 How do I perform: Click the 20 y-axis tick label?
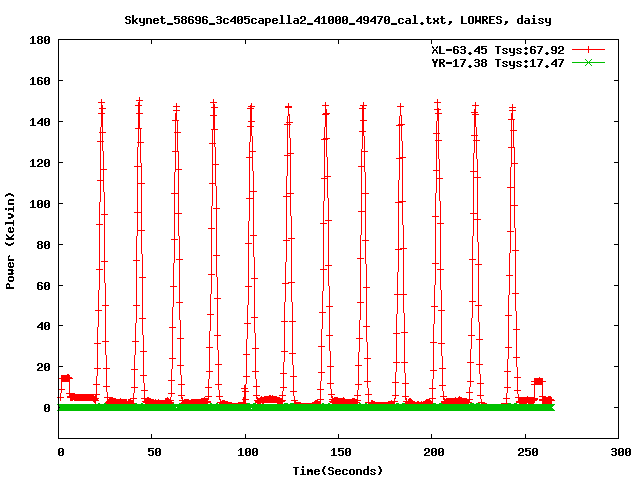click(x=43, y=367)
